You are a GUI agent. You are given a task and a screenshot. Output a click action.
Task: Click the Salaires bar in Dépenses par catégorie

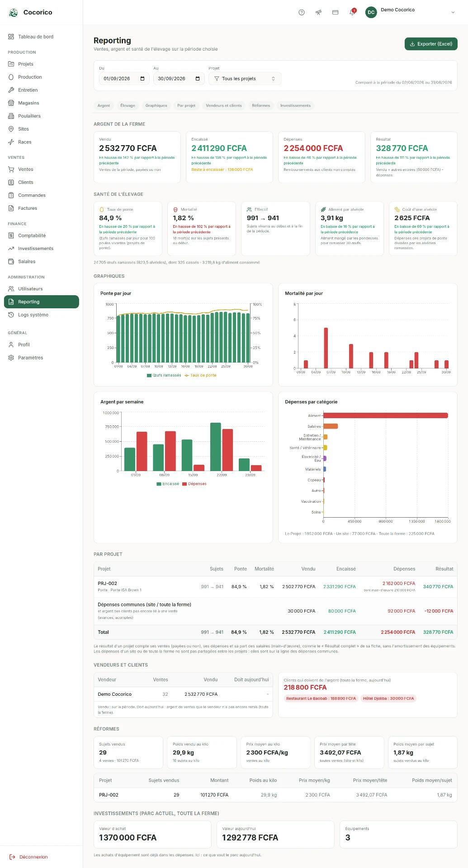(x=331, y=426)
